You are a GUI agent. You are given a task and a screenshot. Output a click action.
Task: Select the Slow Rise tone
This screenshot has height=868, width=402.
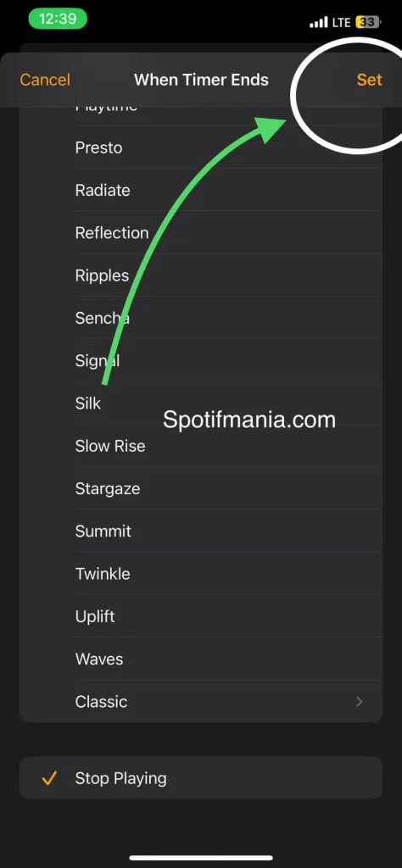[201, 446]
